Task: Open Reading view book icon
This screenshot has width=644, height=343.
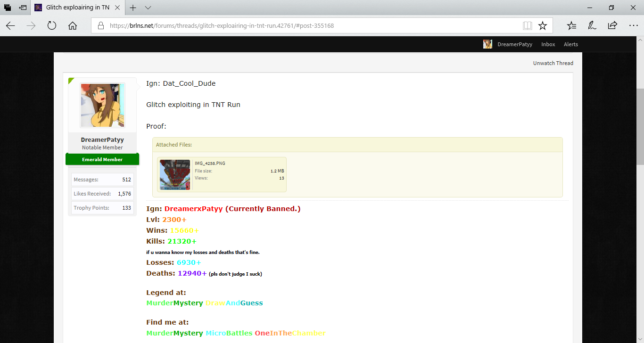Action: (x=528, y=25)
